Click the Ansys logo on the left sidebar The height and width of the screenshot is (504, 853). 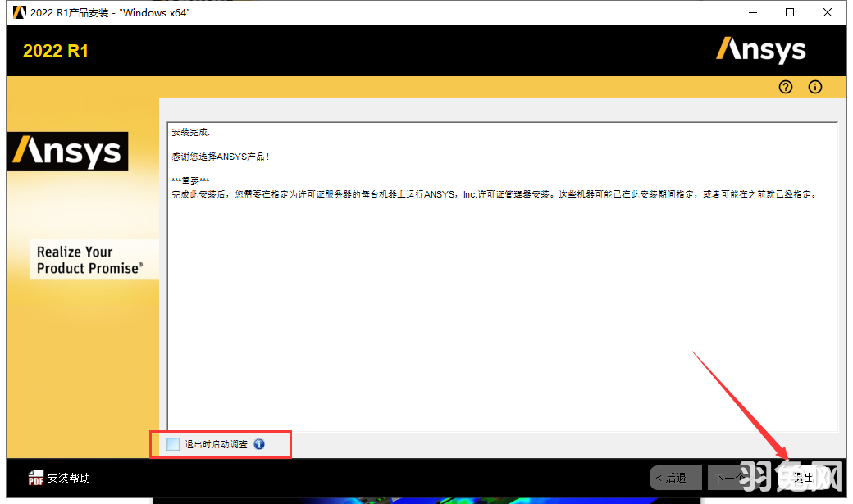pyautogui.click(x=67, y=152)
